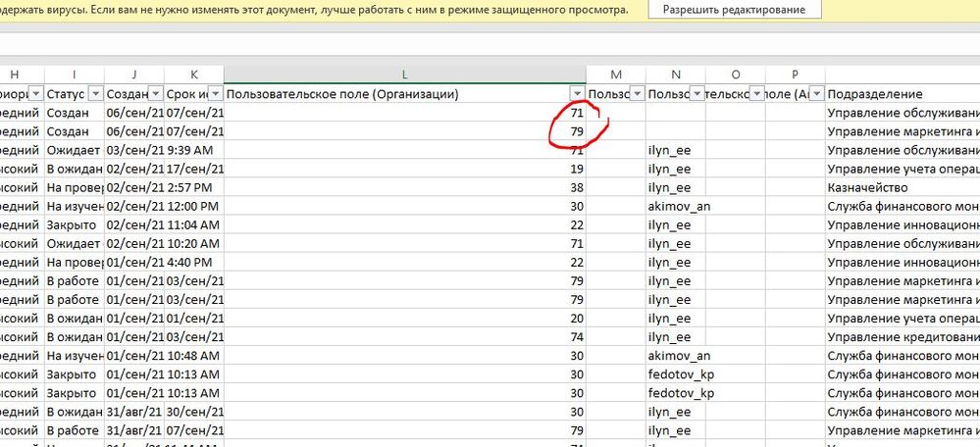This screenshot has height=447, width=980.
Task: Open the filter arrow in column P
Action: [x=817, y=94]
